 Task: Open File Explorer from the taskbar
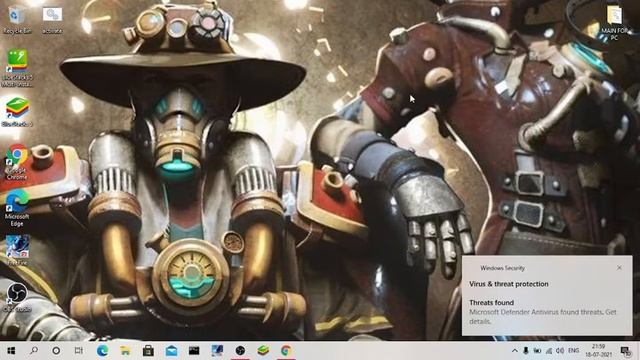click(125, 351)
